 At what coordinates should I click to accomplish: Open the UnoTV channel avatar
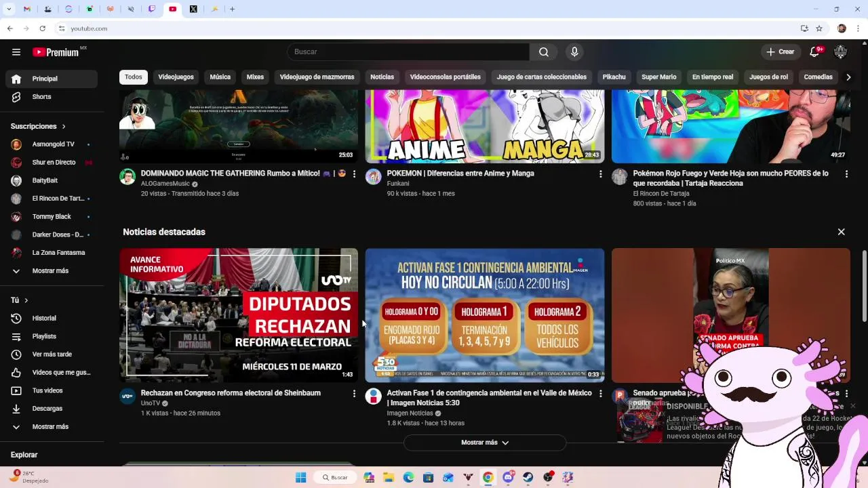pyautogui.click(x=127, y=396)
